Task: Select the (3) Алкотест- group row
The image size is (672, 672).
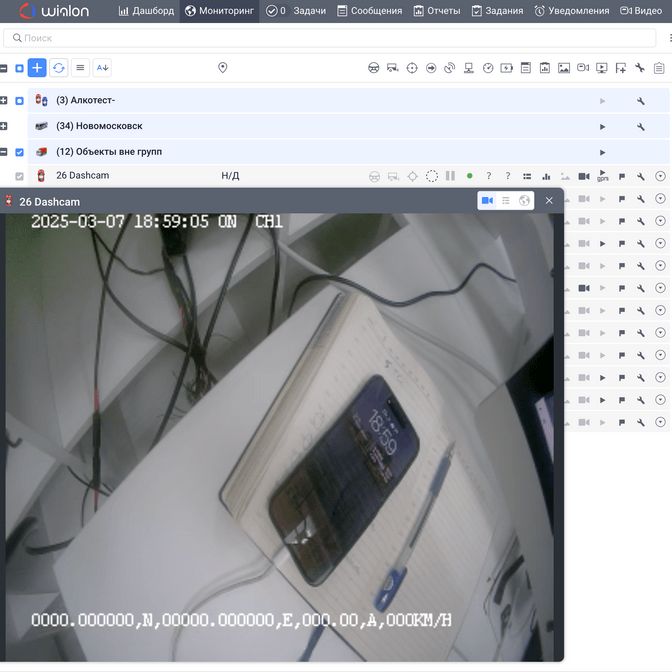Action: coord(348,101)
